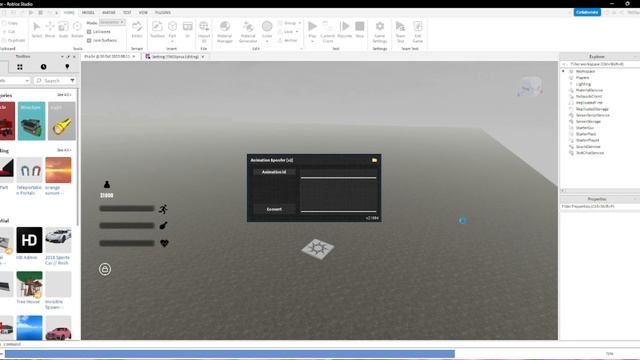Click the Animation Id input field
The width and height of the screenshot is (640, 360).
(x=338, y=173)
